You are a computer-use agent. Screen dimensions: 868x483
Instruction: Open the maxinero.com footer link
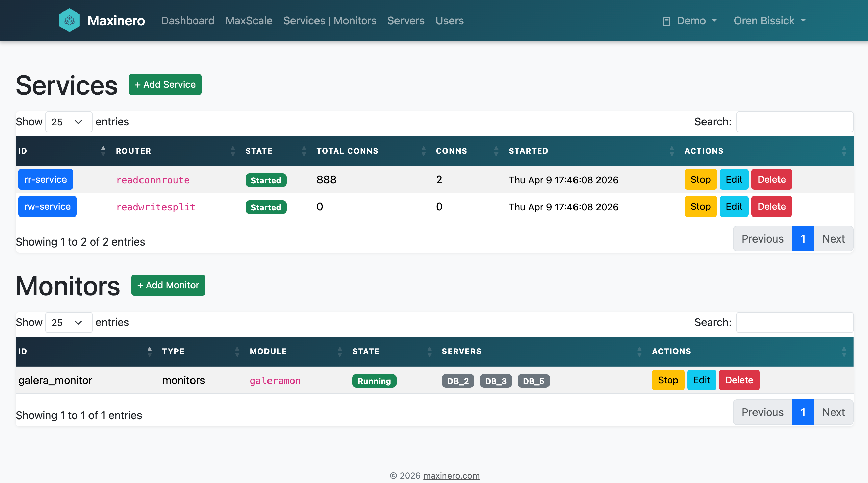coord(451,476)
